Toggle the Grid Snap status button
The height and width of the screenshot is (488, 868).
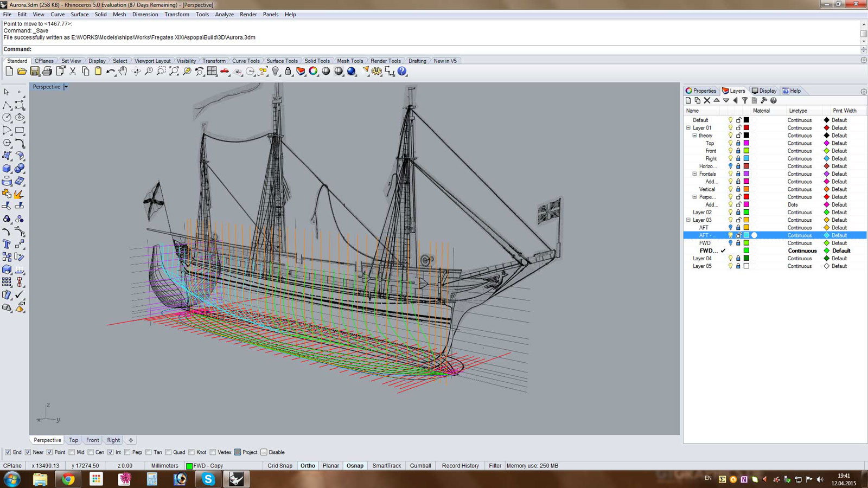(279, 466)
